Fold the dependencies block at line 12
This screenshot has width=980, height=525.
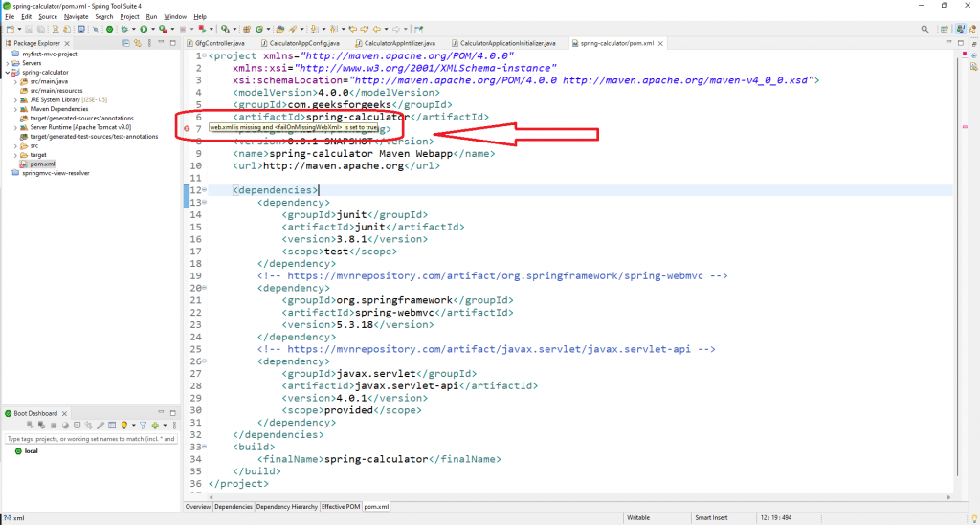point(205,189)
